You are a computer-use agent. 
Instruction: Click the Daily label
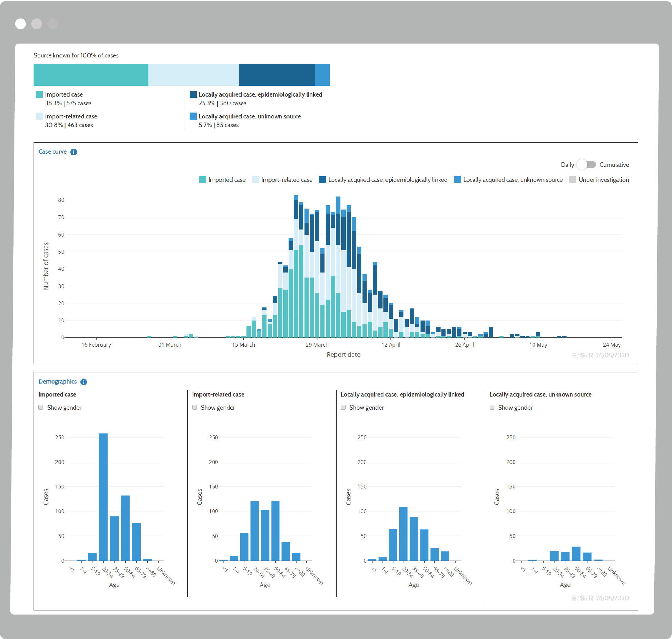tap(567, 164)
